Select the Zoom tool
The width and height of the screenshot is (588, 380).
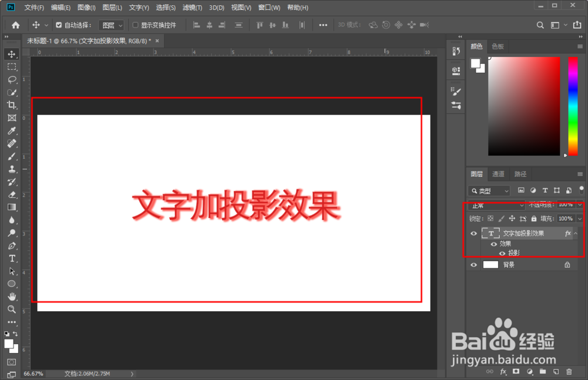coord(12,309)
